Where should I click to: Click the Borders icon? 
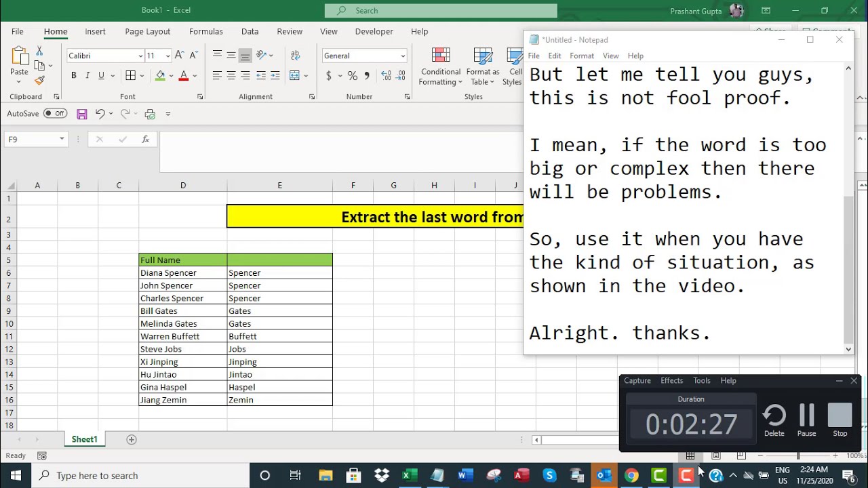(131, 75)
